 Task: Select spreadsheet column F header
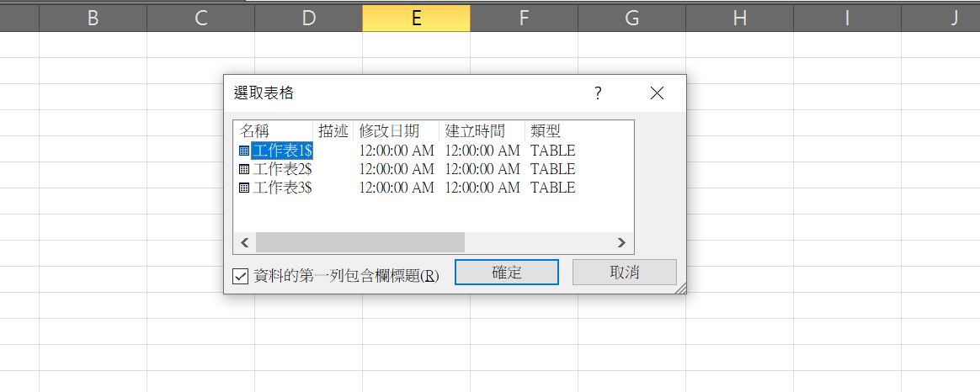pos(524,19)
